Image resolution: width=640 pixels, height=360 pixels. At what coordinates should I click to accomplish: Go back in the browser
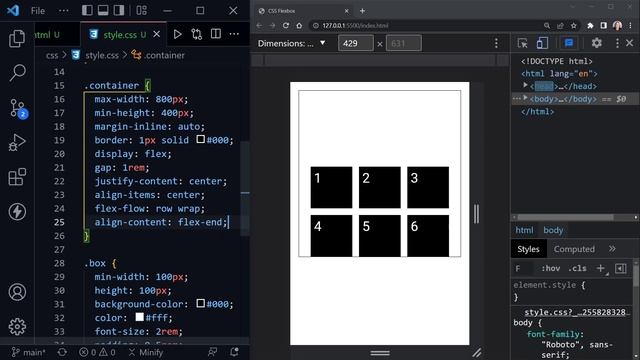259,25
